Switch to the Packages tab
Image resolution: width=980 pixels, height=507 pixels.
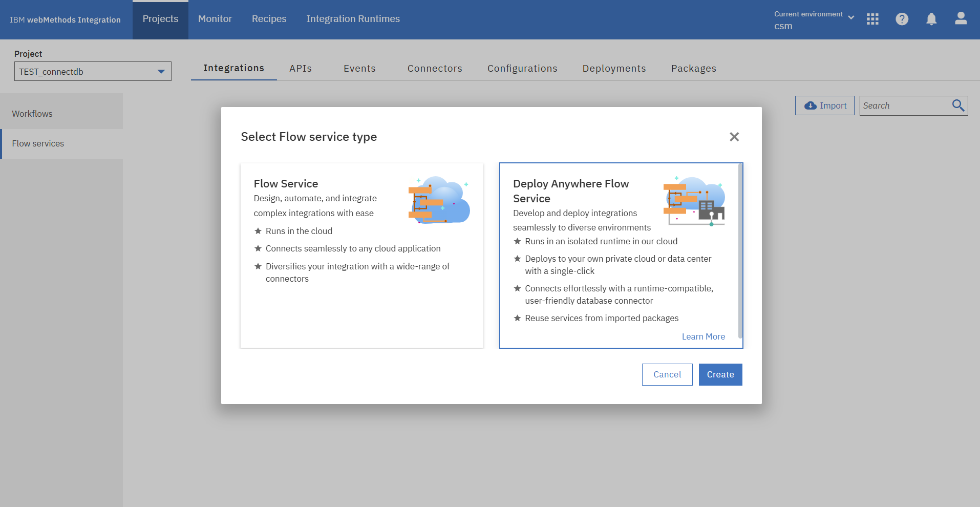[694, 69]
